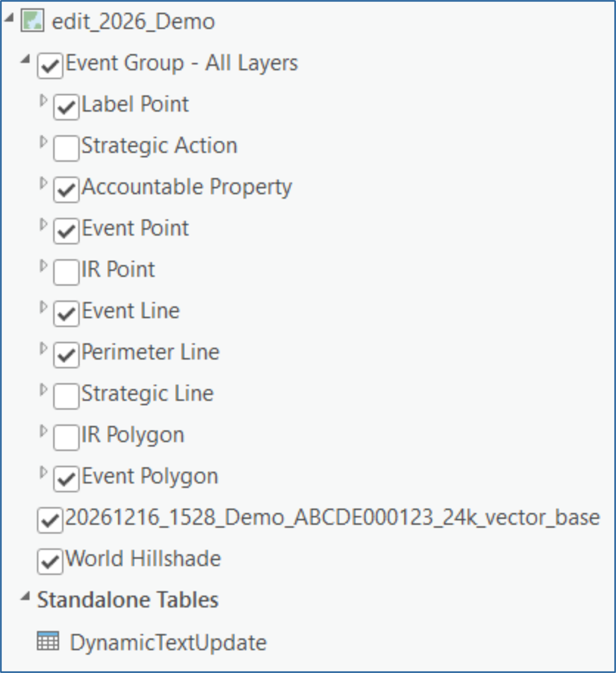Uncheck the Event Group - All Layers group
Screen dimensions: 616x673
tap(50, 63)
